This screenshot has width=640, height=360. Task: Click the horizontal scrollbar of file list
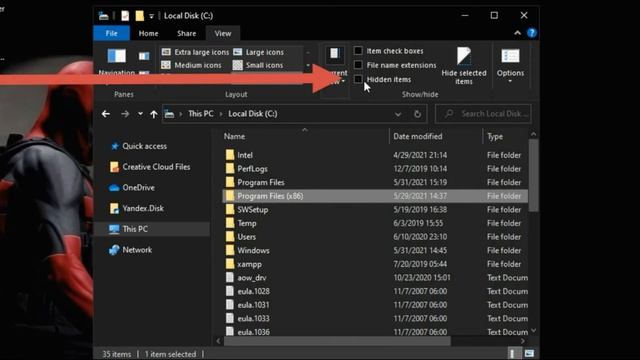337,341
